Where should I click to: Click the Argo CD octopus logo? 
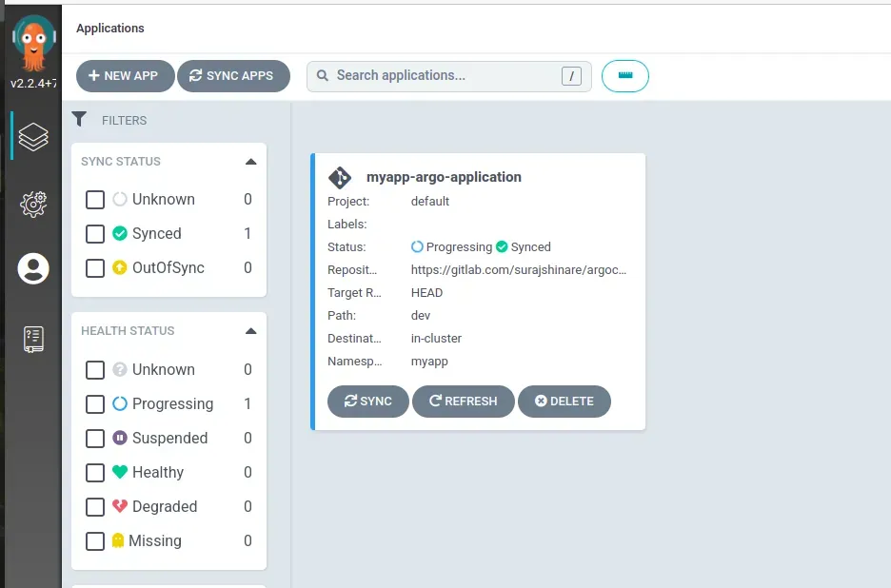[33, 43]
